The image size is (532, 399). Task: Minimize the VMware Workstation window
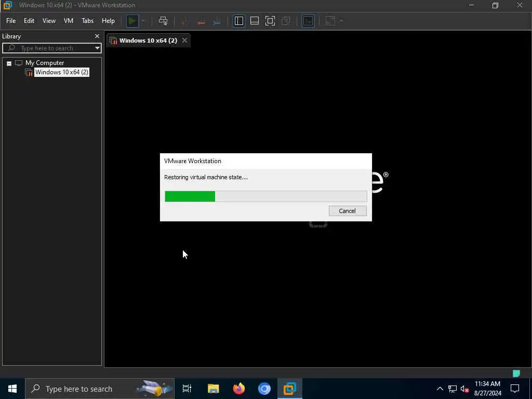click(x=471, y=5)
